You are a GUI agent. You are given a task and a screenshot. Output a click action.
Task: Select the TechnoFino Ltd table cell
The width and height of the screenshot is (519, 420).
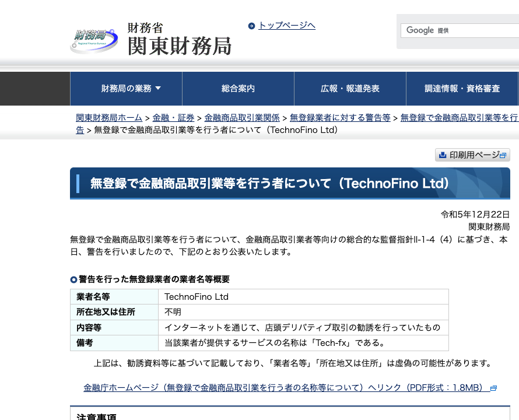click(x=303, y=297)
